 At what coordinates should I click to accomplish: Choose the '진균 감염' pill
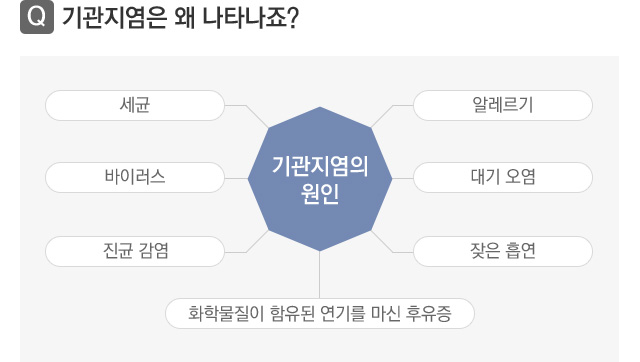click(135, 251)
